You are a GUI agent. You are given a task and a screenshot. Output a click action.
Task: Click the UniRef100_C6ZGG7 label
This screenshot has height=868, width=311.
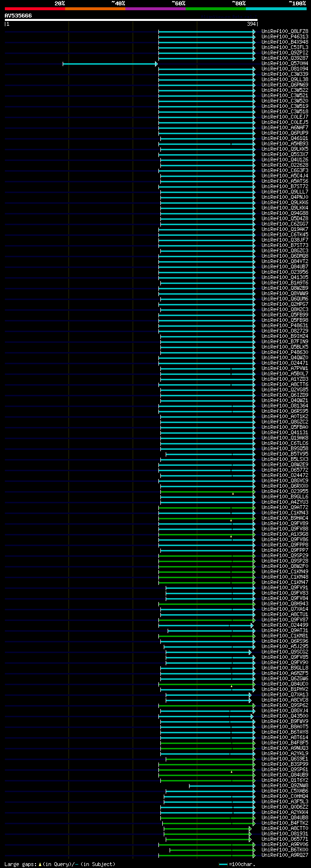[x=285, y=224]
